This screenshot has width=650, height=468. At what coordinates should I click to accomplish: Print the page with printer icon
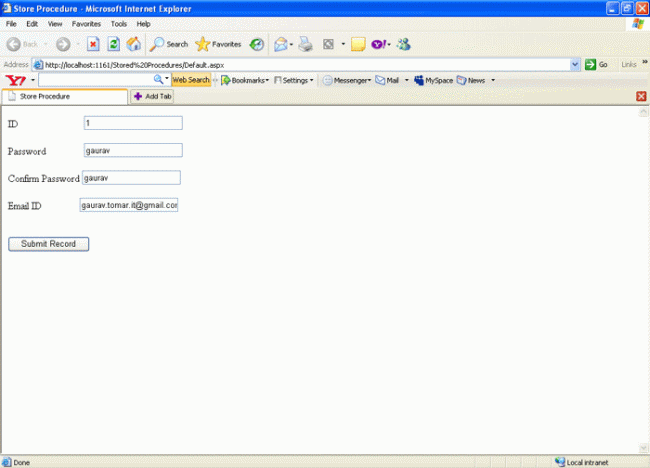coord(306,44)
